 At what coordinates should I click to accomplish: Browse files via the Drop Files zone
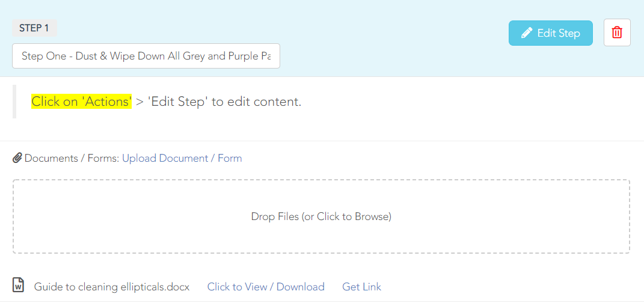pyautogui.click(x=321, y=216)
